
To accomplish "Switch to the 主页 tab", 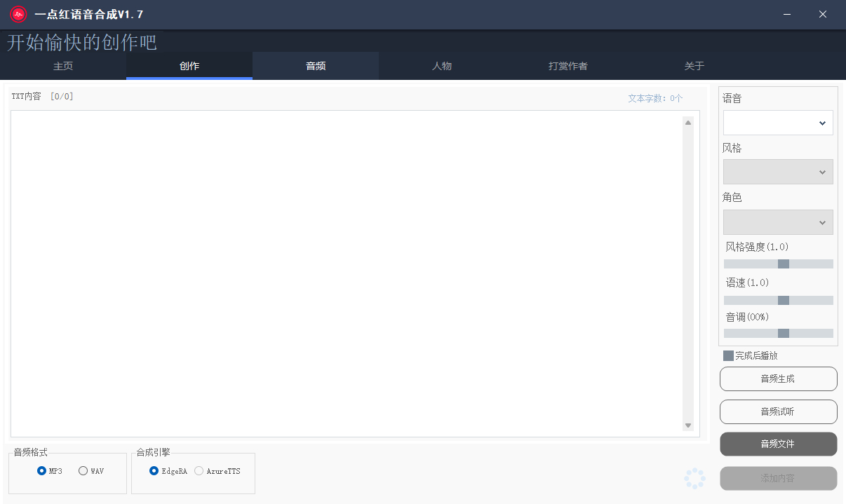I will tap(63, 67).
